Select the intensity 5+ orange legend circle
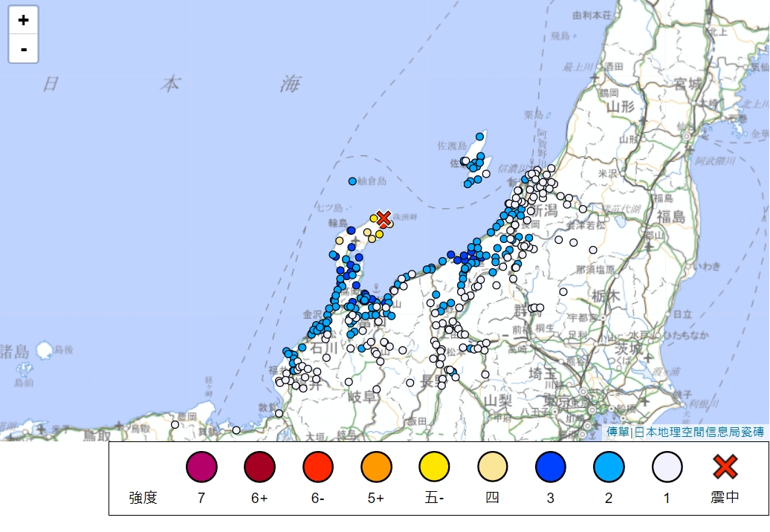This screenshot has height=532, width=770. 376,467
